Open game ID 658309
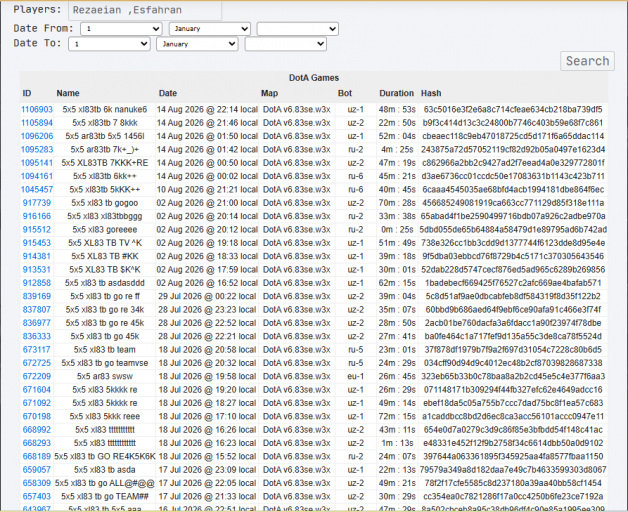Viewport: 628px width, 512px height. pos(37,483)
